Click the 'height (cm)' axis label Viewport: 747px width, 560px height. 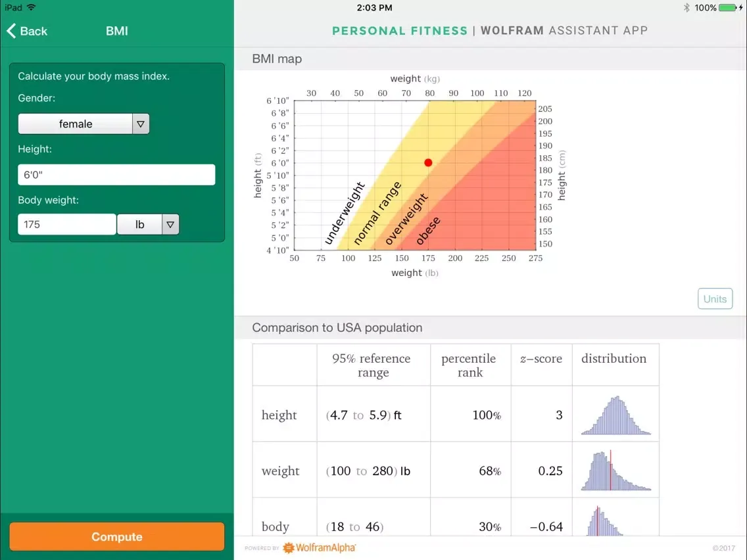[562, 175]
